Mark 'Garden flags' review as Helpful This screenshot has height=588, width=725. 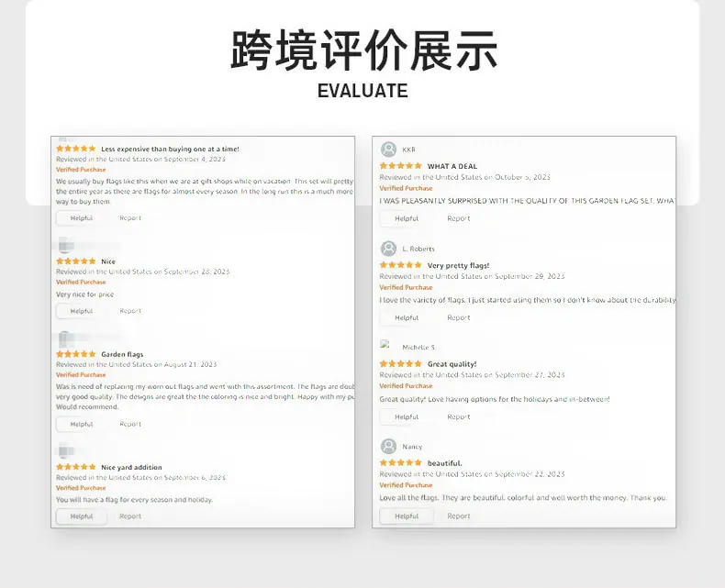82,424
